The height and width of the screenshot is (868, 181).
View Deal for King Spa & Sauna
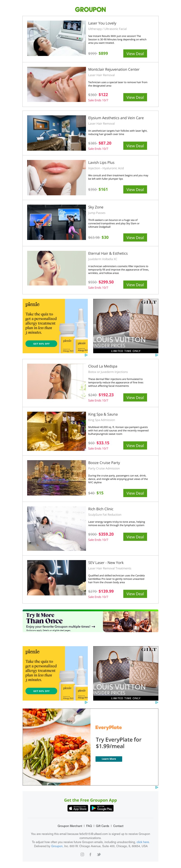click(x=135, y=445)
